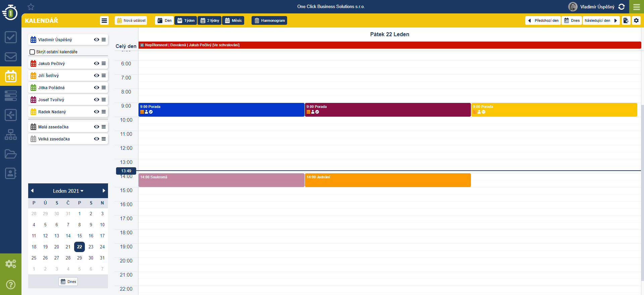644x295 pixels.
Task: Open yellow 9:00 Porada event
Action: coord(554,110)
